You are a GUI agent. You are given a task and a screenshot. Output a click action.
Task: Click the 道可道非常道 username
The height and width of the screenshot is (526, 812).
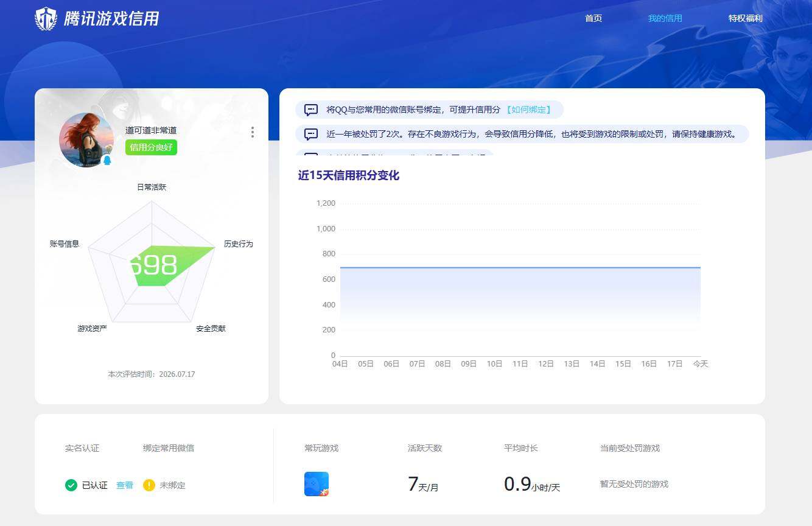151,130
